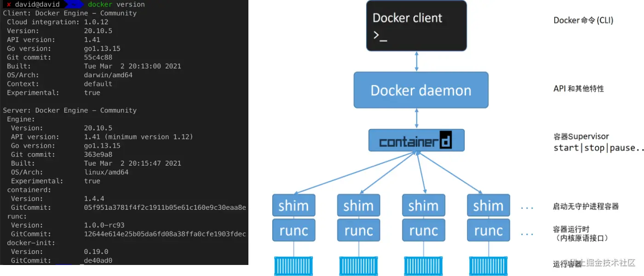Select build time 'Tue Mar 2 20:15:47 2021'

[x=132, y=163]
